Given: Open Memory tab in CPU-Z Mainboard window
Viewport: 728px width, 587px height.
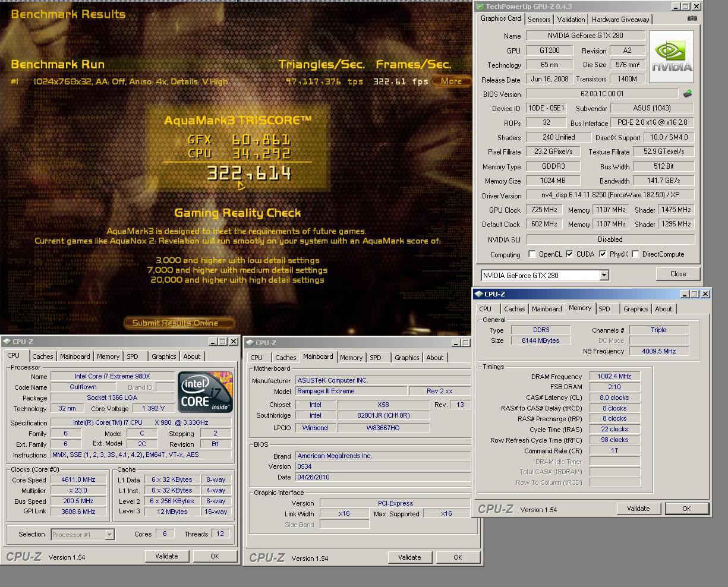Looking at the screenshot, I should 351,358.
